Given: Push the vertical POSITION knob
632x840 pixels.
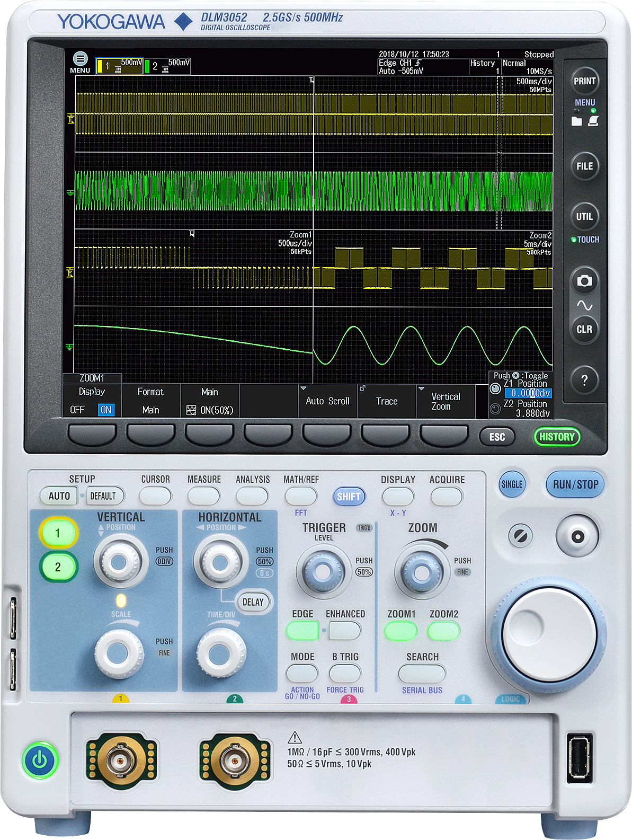Looking at the screenshot, I should click(121, 562).
